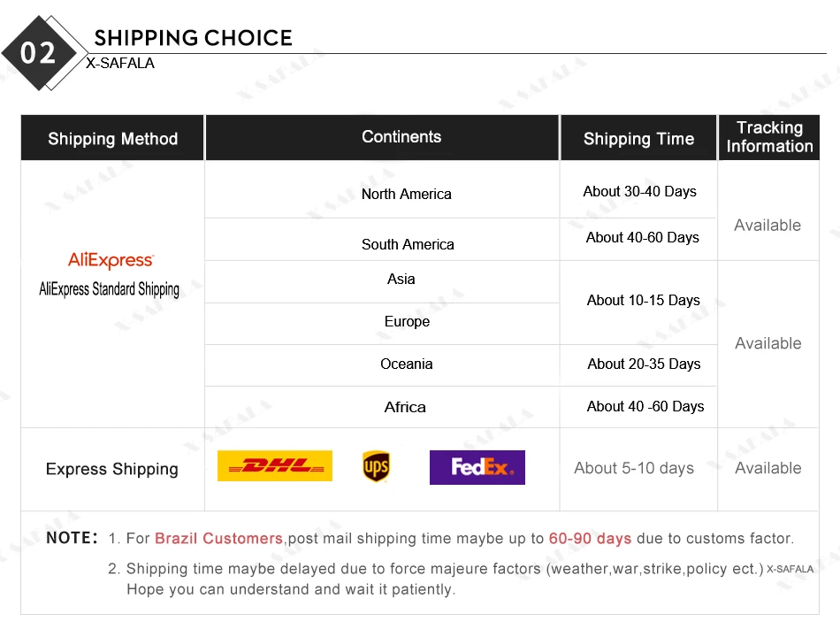Click the Europe continent cell
Image resolution: width=840 pixels, height=629 pixels.
(x=407, y=322)
